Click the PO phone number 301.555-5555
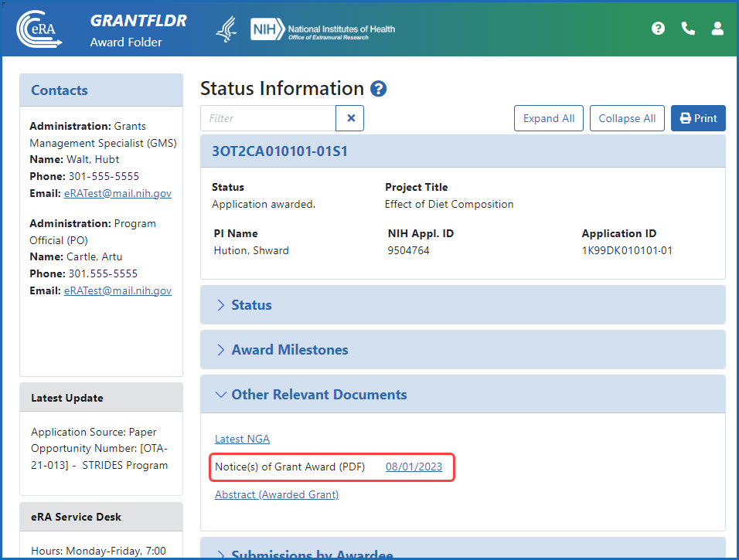The image size is (739, 560). [x=104, y=273]
